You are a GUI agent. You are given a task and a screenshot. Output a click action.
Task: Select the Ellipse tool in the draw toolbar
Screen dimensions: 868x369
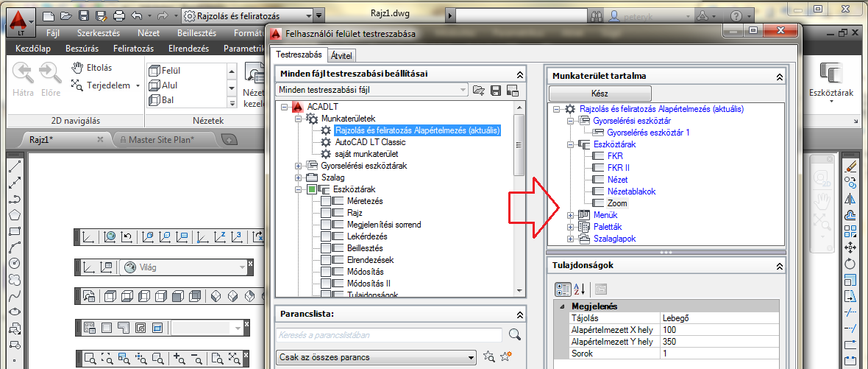pos(15,312)
